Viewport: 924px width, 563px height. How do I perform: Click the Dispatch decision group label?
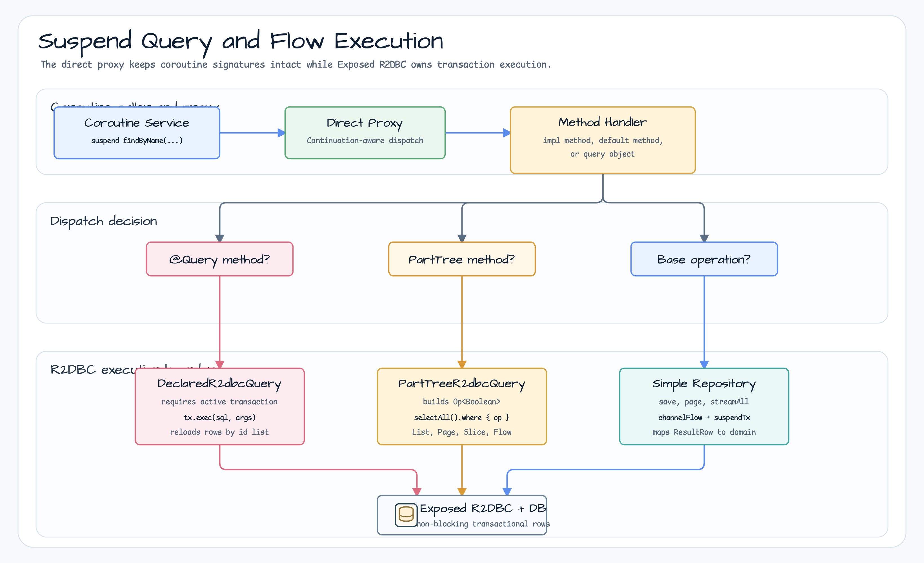104,221
